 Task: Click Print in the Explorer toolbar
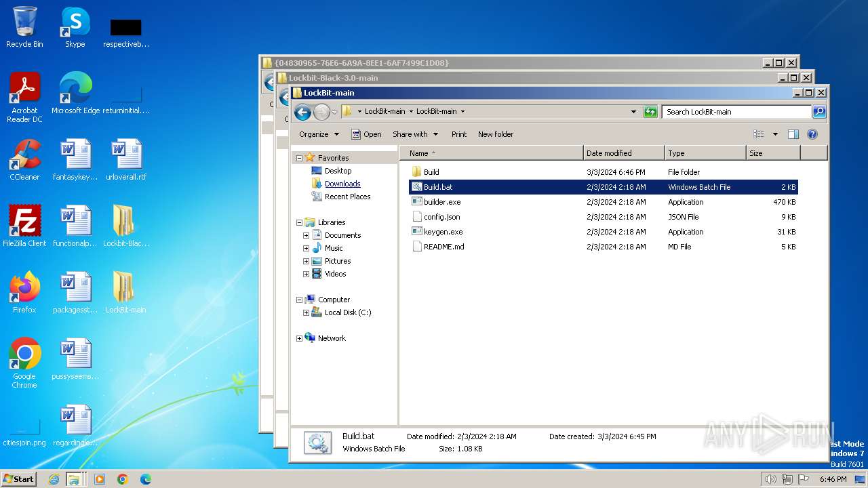pos(459,134)
